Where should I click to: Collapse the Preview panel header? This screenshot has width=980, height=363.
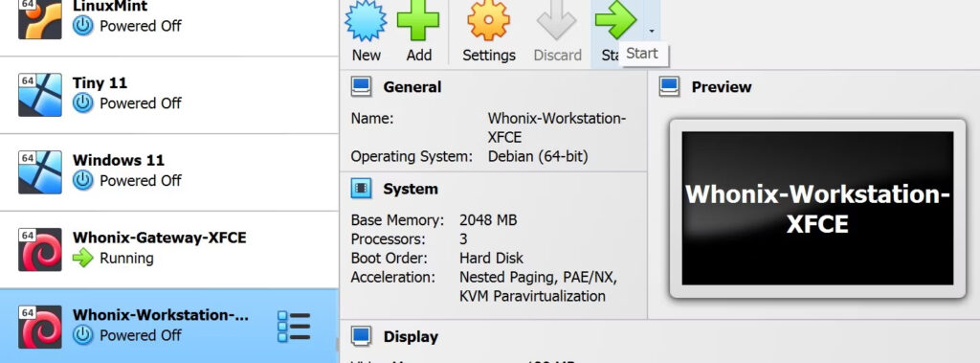(x=722, y=87)
